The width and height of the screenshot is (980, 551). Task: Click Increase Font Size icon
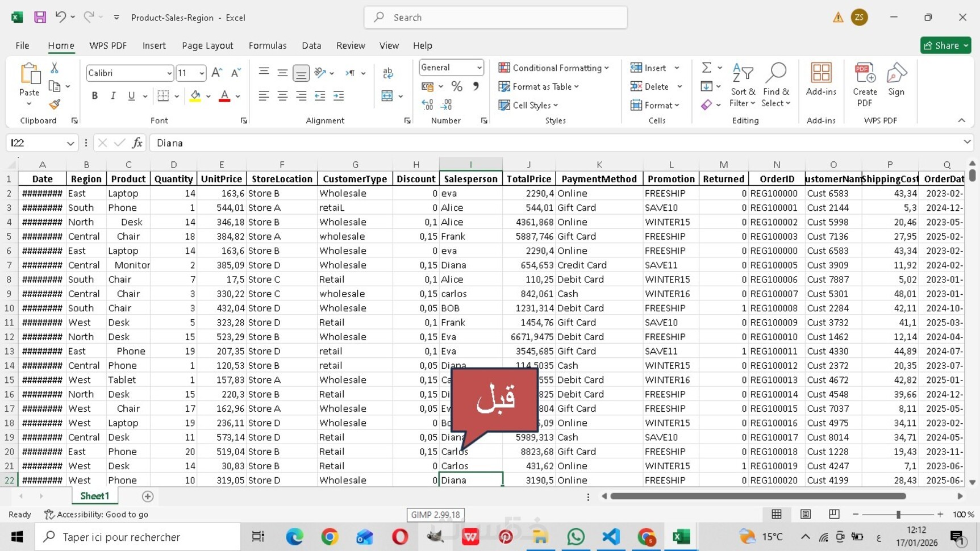click(216, 73)
